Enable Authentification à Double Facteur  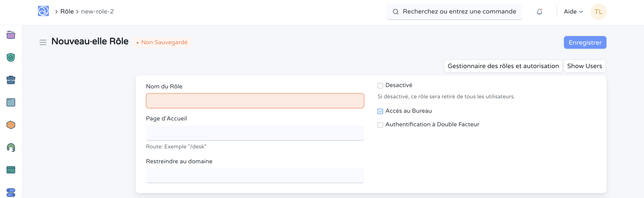380,125
